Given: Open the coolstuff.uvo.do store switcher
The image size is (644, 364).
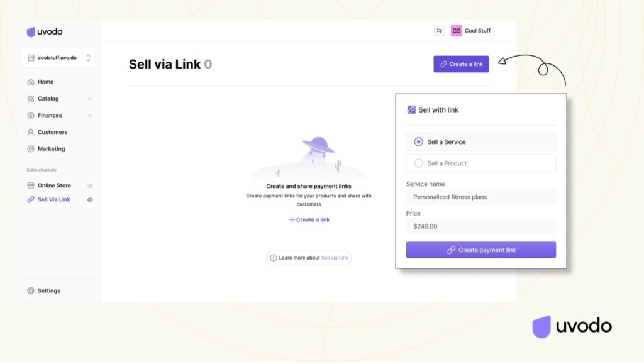Looking at the screenshot, I should (x=58, y=58).
